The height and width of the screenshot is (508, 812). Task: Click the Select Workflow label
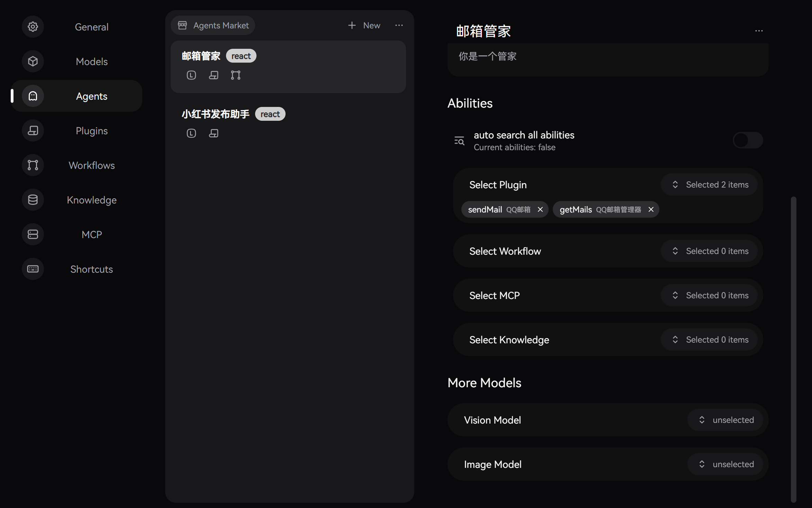click(x=505, y=251)
